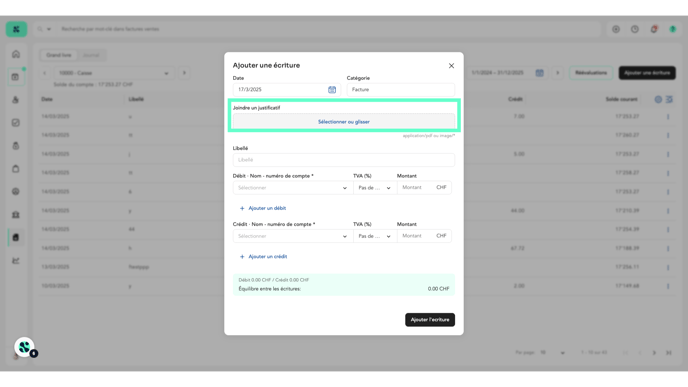Open the bank building icon in the sidebar
688x387 pixels.
pos(16,215)
